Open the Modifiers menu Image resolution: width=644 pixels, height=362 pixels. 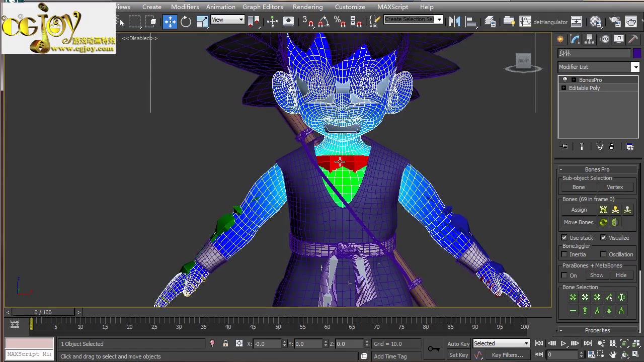[x=185, y=7]
